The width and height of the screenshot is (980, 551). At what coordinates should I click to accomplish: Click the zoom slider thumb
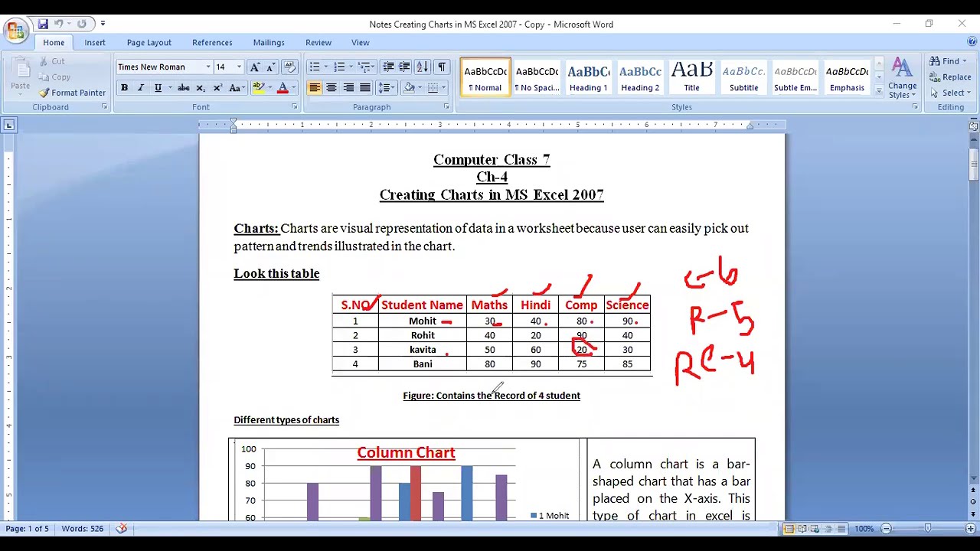928,529
